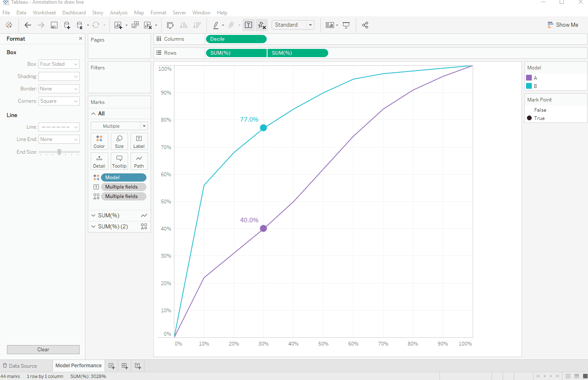This screenshot has height=380, width=588.
Task: Open the Color marks card
Action: point(99,141)
